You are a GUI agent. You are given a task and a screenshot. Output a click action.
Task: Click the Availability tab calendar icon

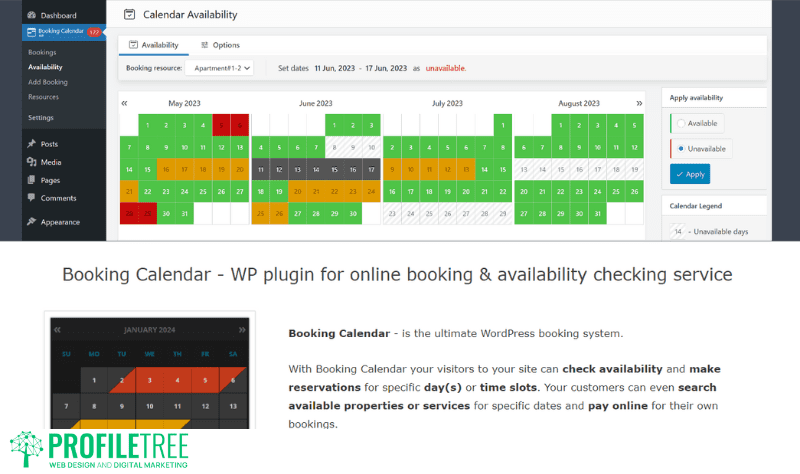(133, 45)
